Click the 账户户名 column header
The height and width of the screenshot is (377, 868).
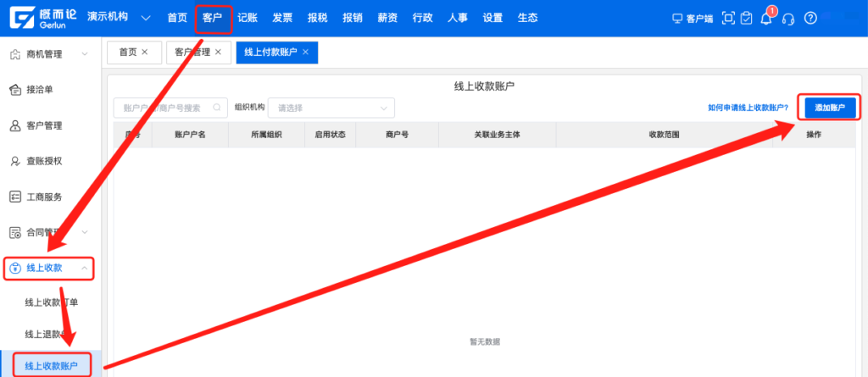[190, 135]
